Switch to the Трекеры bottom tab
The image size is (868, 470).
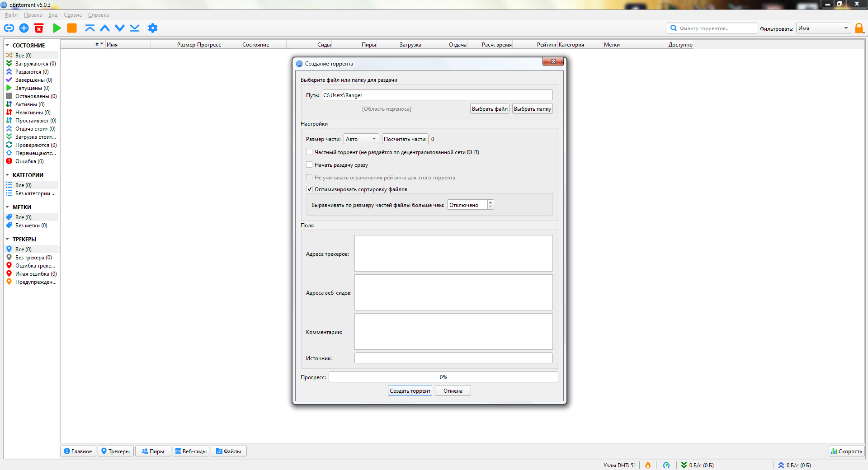(x=115, y=451)
